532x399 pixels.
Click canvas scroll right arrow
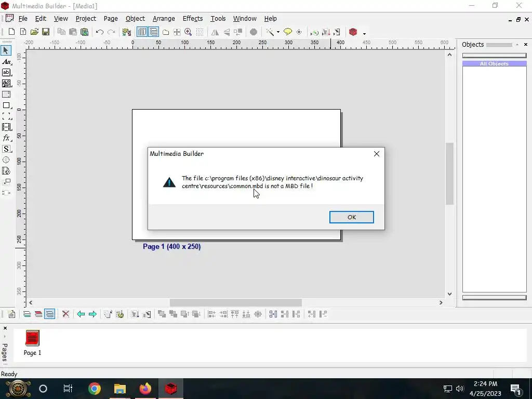click(x=441, y=302)
